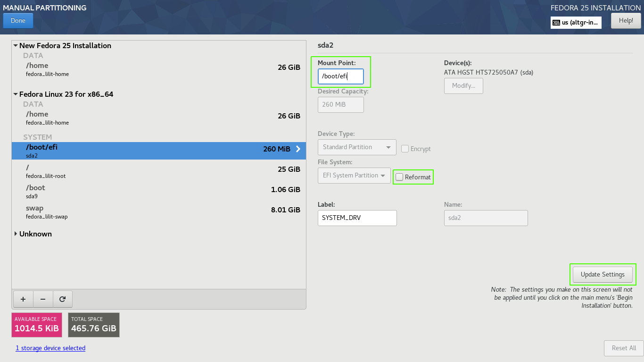Click the Name field sda2
This screenshot has width=644, height=362.
click(x=486, y=218)
